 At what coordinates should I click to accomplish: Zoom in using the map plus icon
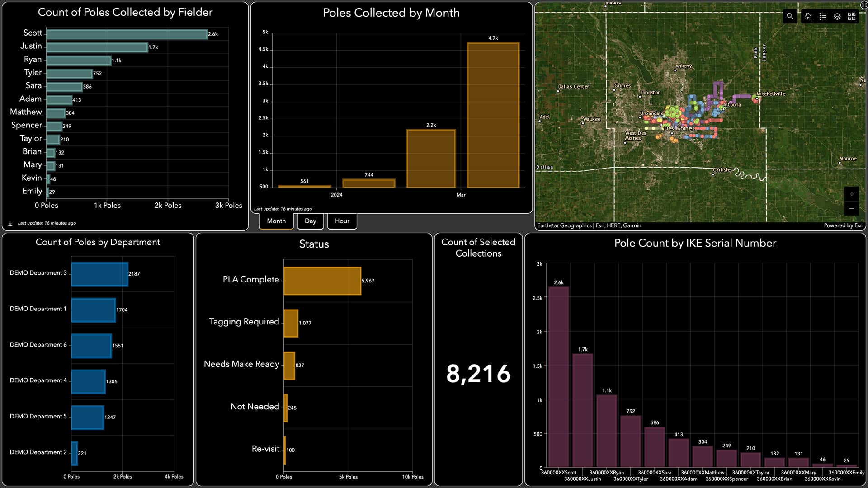click(852, 194)
